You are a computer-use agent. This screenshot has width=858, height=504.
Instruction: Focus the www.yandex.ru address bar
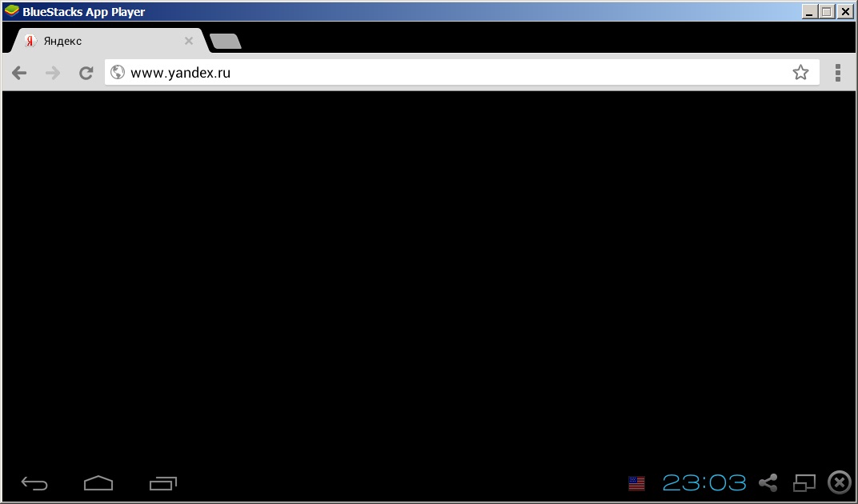[x=448, y=73]
